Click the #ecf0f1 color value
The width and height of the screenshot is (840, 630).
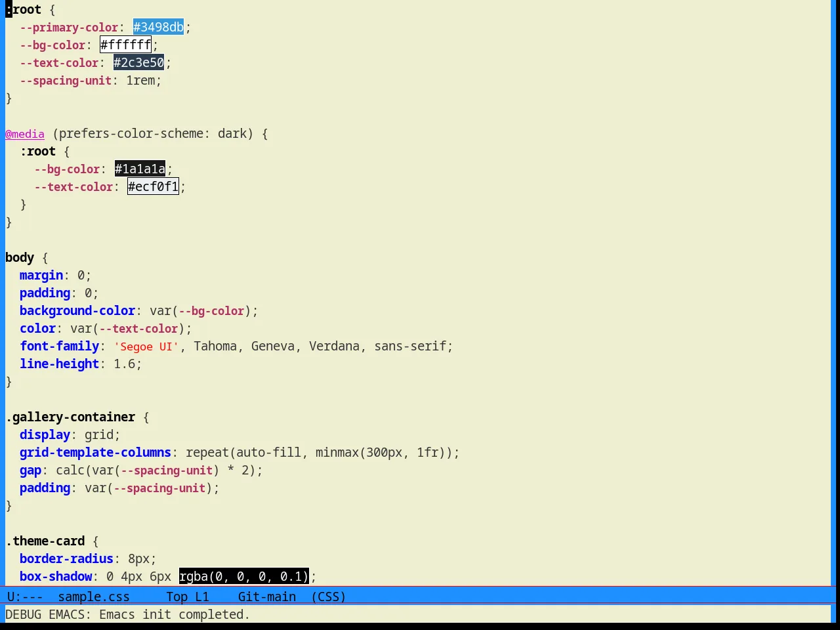tap(153, 186)
